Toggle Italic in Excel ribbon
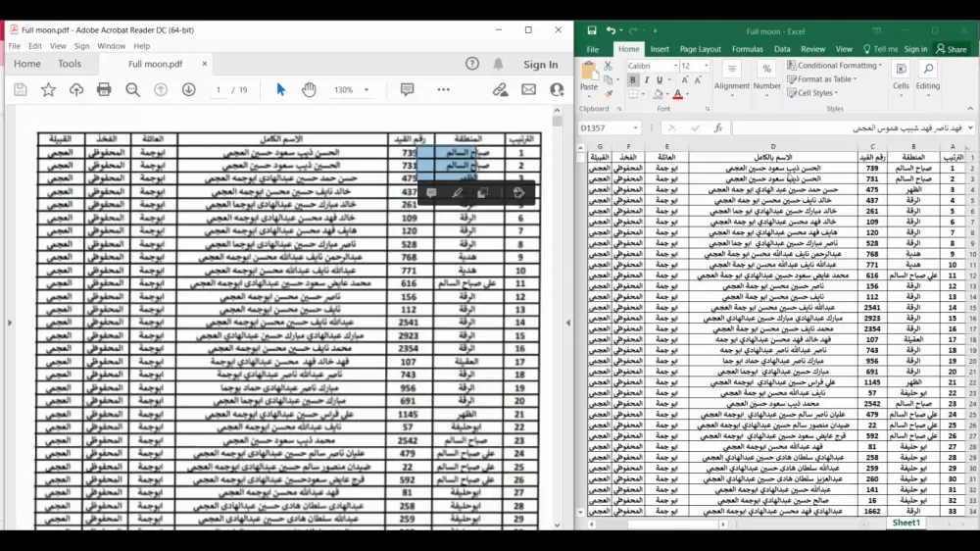Screen dimensions: 980x551 pyautogui.click(x=646, y=80)
